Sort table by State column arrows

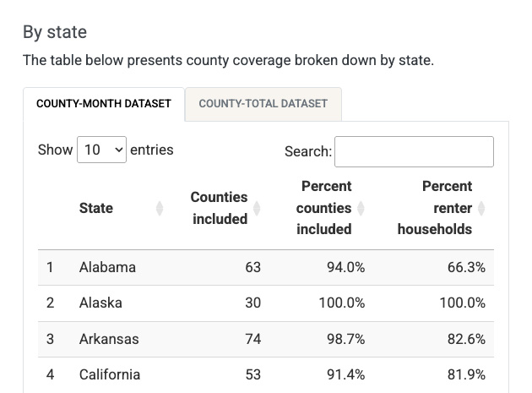click(x=160, y=208)
